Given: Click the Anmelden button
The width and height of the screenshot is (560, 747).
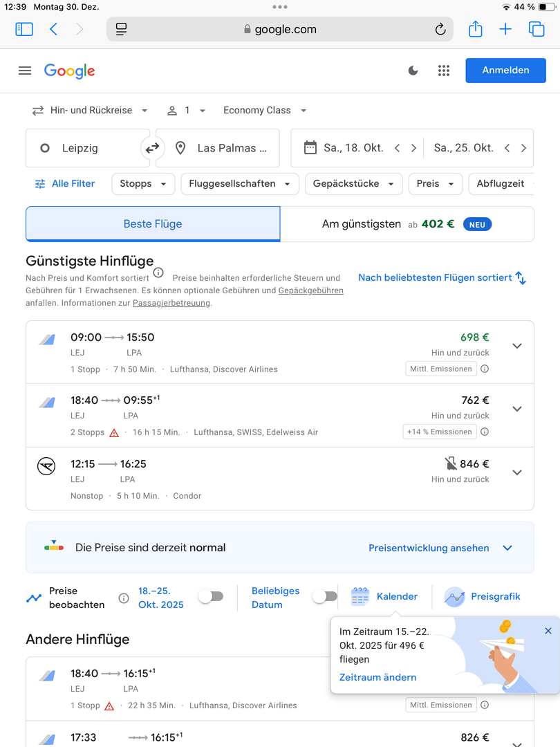Looking at the screenshot, I should coord(505,71).
